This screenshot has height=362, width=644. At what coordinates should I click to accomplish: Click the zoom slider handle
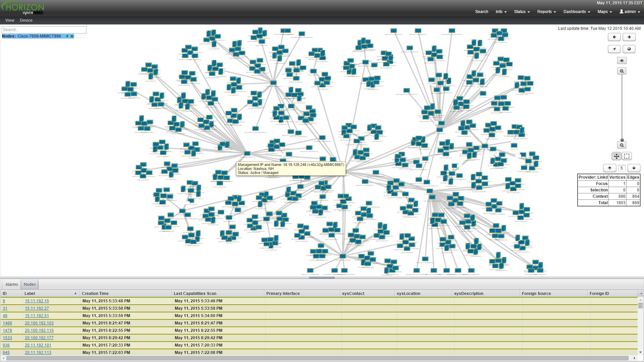(622, 140)
